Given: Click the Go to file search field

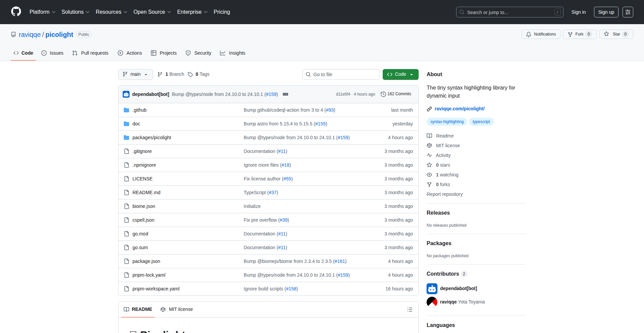Looking at the screenshot, I should pyautogui.click(x=341, y=74).
